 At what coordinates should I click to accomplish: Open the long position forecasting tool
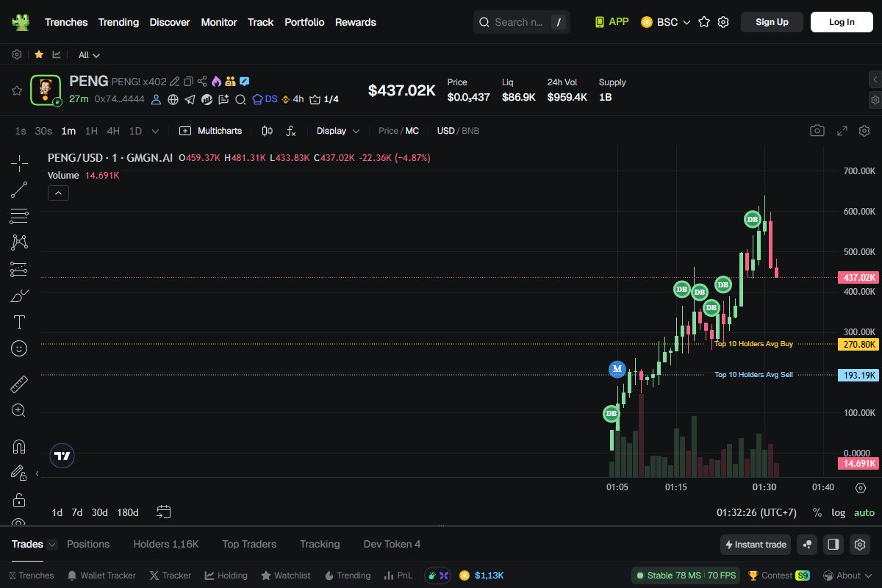19,269
